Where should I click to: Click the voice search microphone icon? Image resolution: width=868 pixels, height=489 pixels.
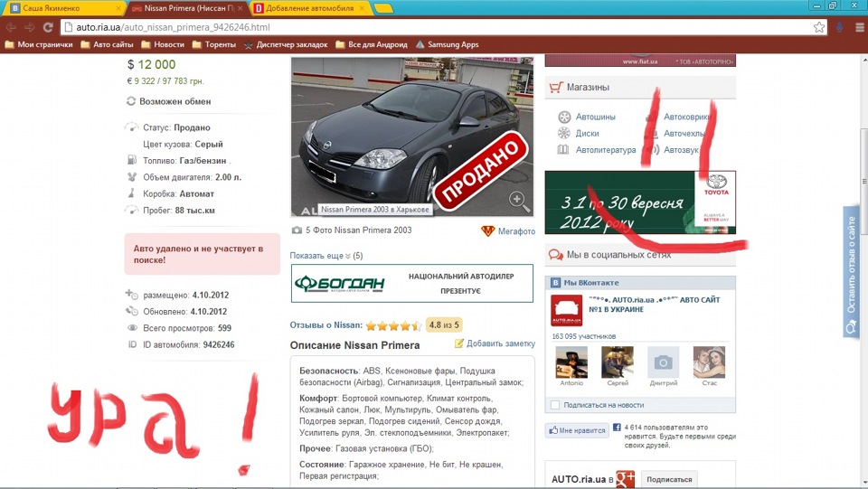click(x=839, y=27)
